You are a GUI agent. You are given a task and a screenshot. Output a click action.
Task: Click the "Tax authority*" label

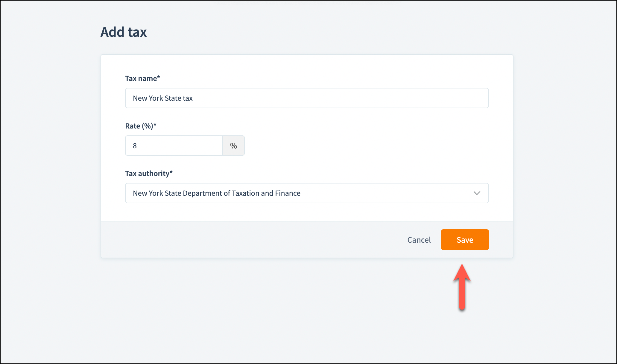coord(149,173)
